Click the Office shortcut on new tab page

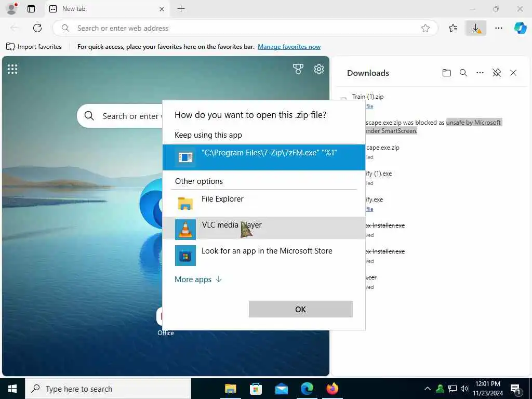click(x=165, y=322)
